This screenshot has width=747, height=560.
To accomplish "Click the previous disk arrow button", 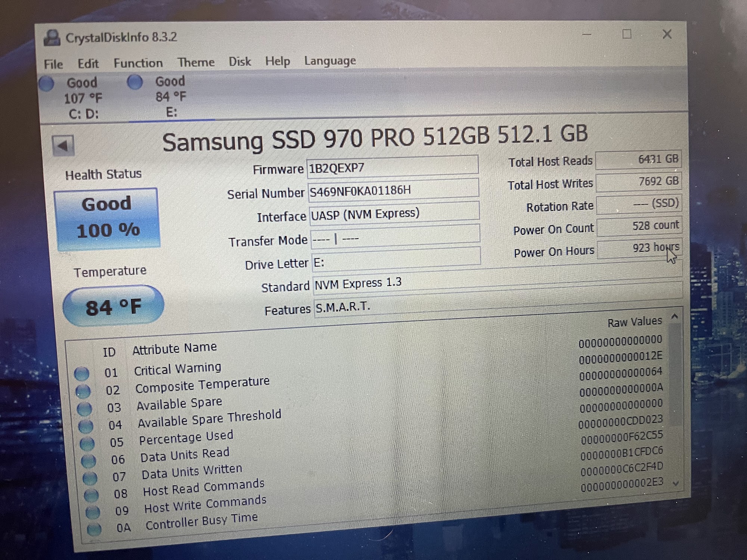I will tap(63, 145).
